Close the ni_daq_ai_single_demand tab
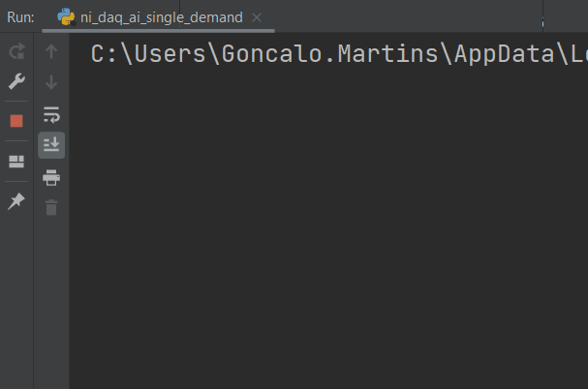The image size is (588, 389). pos(256,17)
